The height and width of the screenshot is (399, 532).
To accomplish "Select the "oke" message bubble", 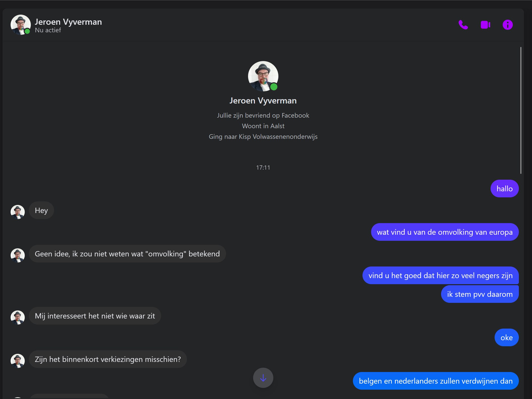I will pyautogui.click(x=506, y=337).
